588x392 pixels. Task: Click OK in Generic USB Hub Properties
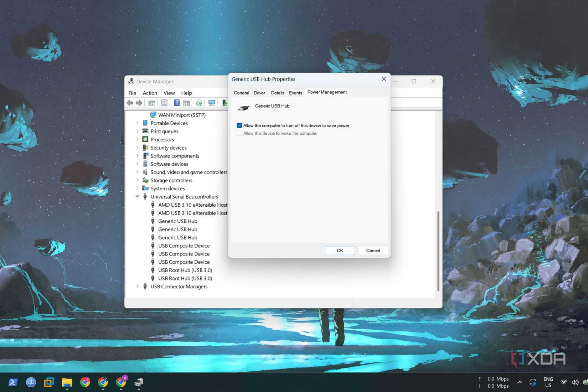(x=340, y=251)
